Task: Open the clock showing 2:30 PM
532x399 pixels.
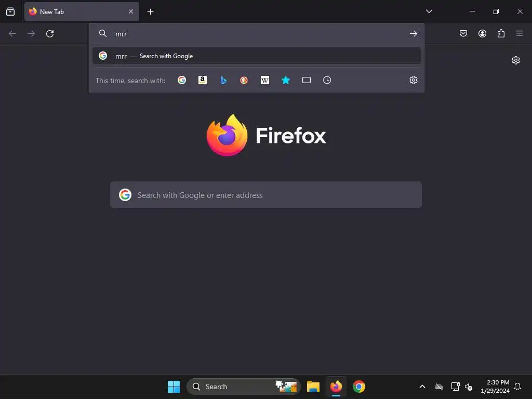Action: (x=495, y=387)
